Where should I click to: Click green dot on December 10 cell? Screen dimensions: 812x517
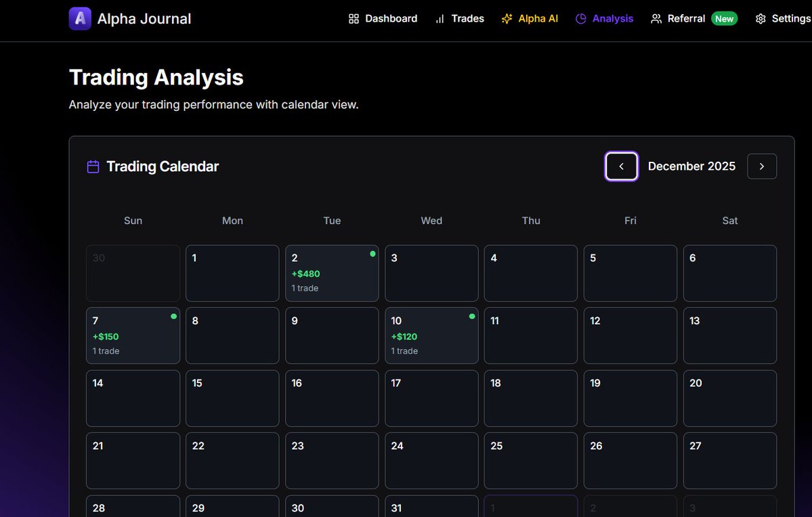tap(472, 316)
